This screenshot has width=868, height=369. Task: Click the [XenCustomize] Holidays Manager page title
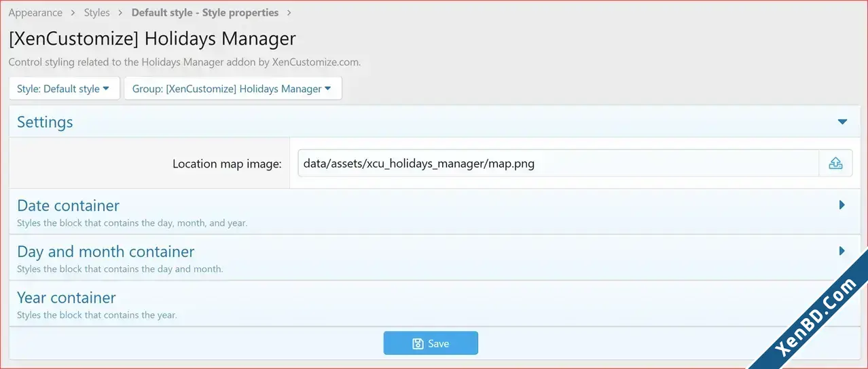click(152, 38)
